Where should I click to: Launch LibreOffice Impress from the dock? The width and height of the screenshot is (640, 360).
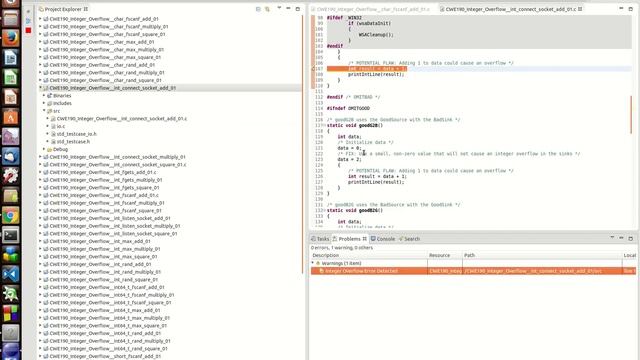click(11, 97)
